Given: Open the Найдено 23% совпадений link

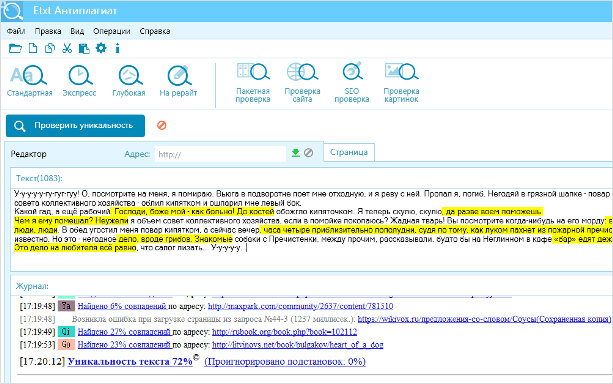Looking at the screenshot, I should coord(125,345).
